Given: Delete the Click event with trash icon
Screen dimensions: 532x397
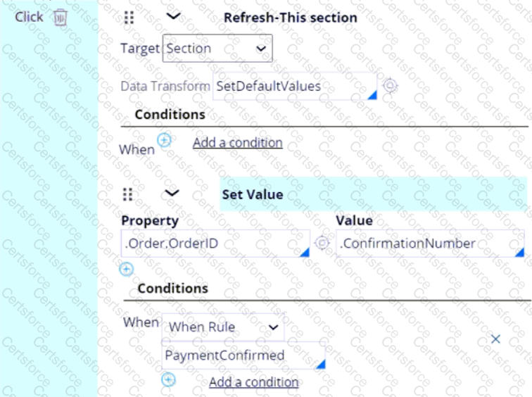Looking at the screenshot, I should [61, 17].
